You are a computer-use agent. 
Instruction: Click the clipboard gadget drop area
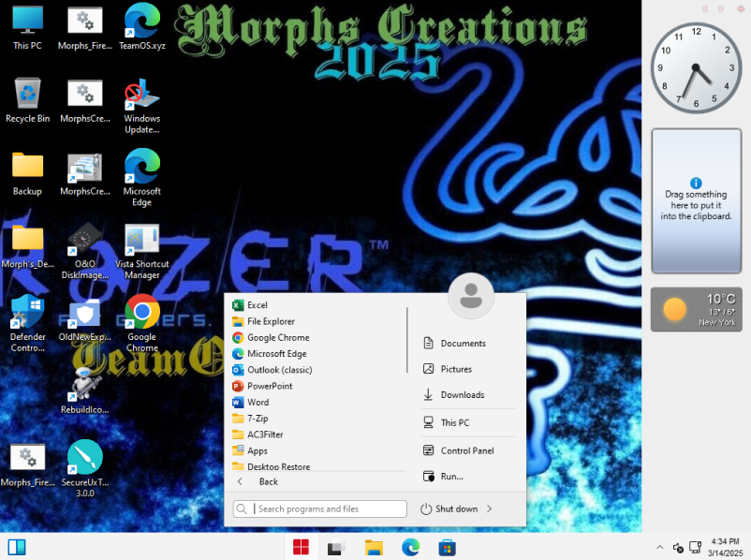click(x=697, y=201)
